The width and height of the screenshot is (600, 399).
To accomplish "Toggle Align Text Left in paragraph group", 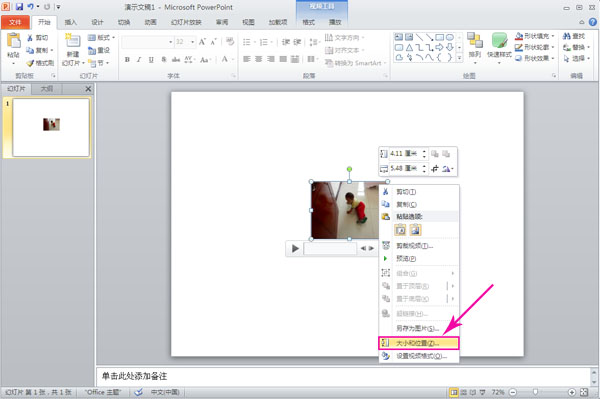I will pos(247,59).
